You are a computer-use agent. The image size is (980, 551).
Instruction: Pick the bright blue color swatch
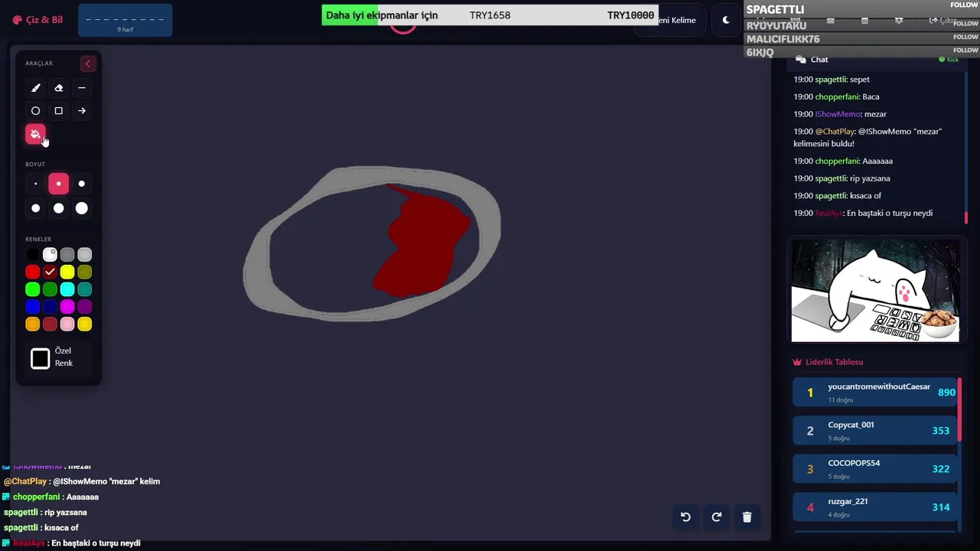(32, 307)
